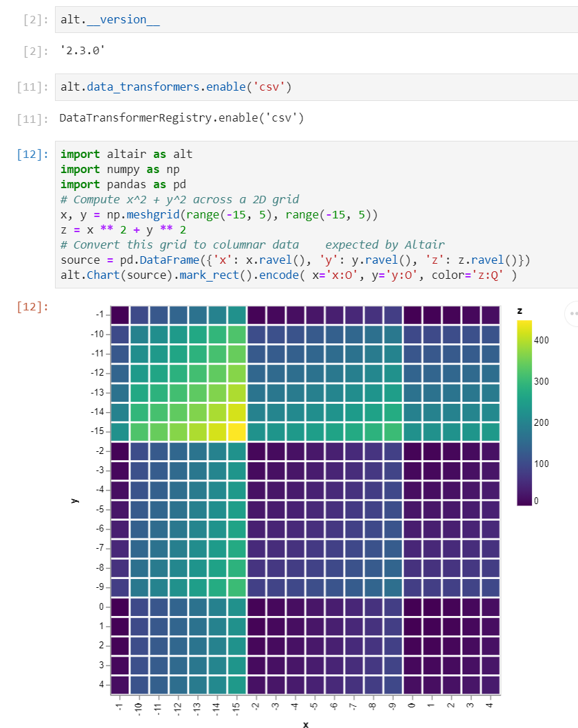Image resolution: width=578 pixels, height=728 pixels.
Task: Click the '-2' tick label on the y-axis
Action: [100, 451]
